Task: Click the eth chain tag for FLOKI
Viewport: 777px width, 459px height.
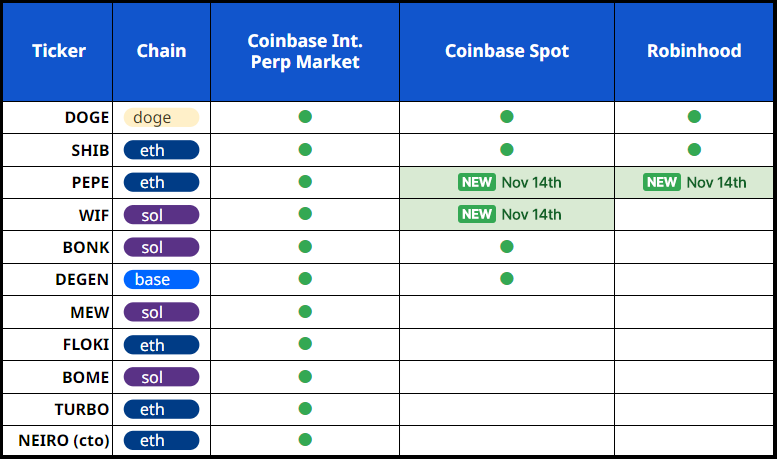Action: (x=161, y=344)
